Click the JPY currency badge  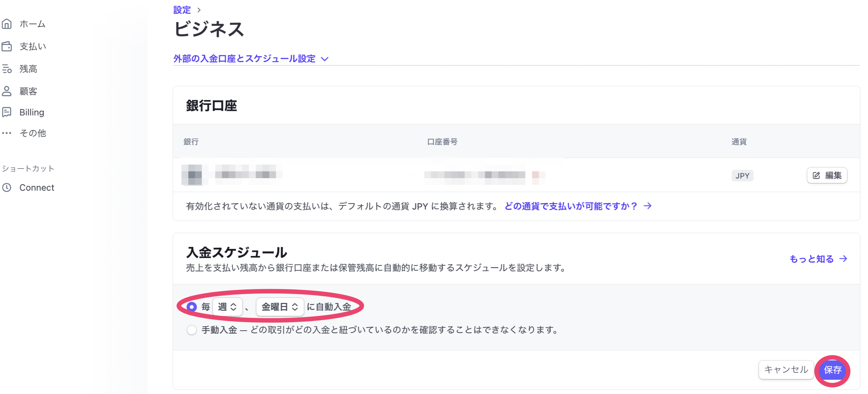click(x=742, y=176)
